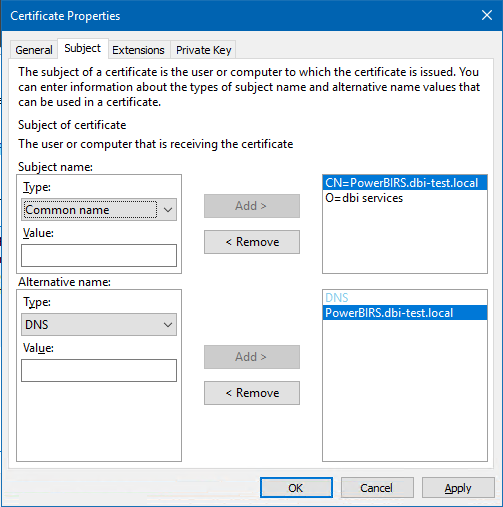This screenshot has width=503, height=507.
Task: Close the Certificate Properties dialog
Action: point(487,15)
